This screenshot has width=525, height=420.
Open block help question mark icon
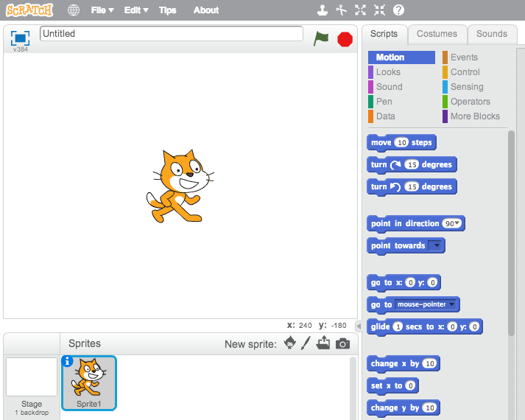pyautogui.click(x=398, y=10)
